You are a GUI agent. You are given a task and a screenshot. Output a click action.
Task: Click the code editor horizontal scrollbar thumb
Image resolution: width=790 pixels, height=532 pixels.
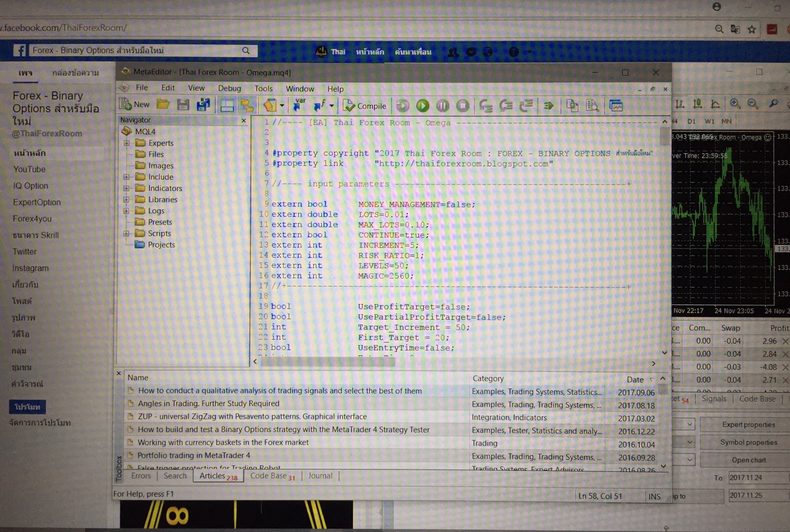click(328, 363)
